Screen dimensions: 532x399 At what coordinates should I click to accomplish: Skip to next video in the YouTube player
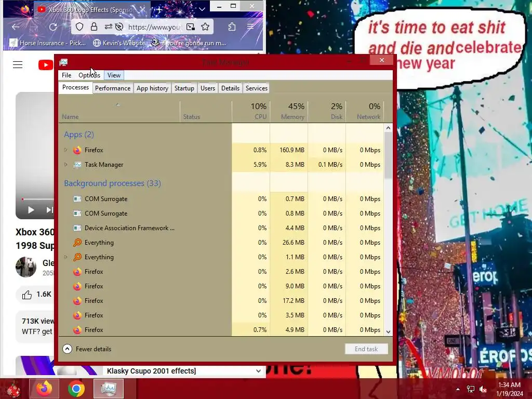point(49,210)
